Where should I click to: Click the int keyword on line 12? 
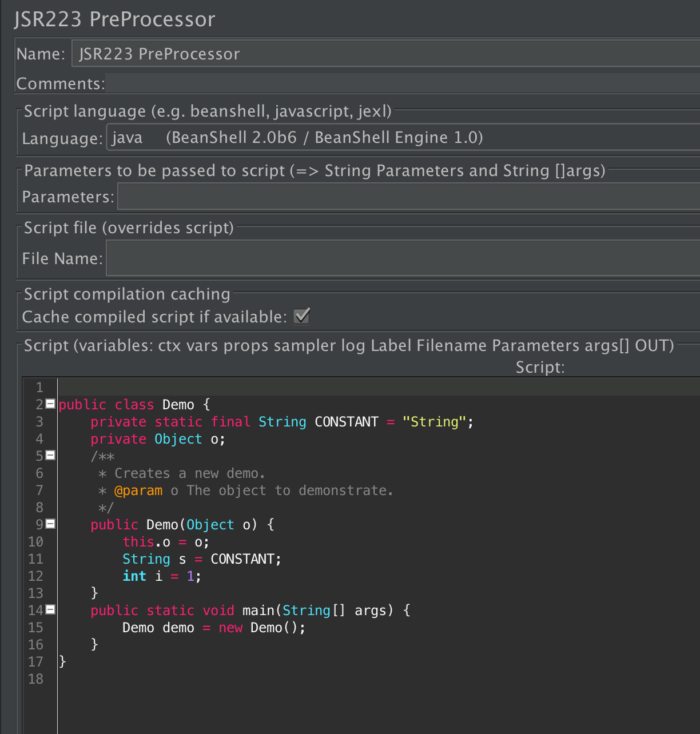pyautogui.click(x=134, y=576)
